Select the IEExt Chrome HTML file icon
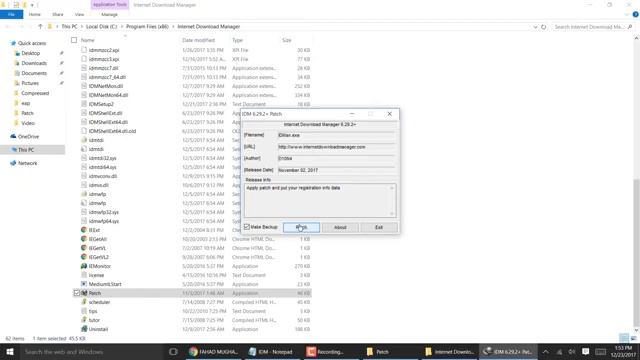The width and height of the screenshot is (640, 360). 84,230
